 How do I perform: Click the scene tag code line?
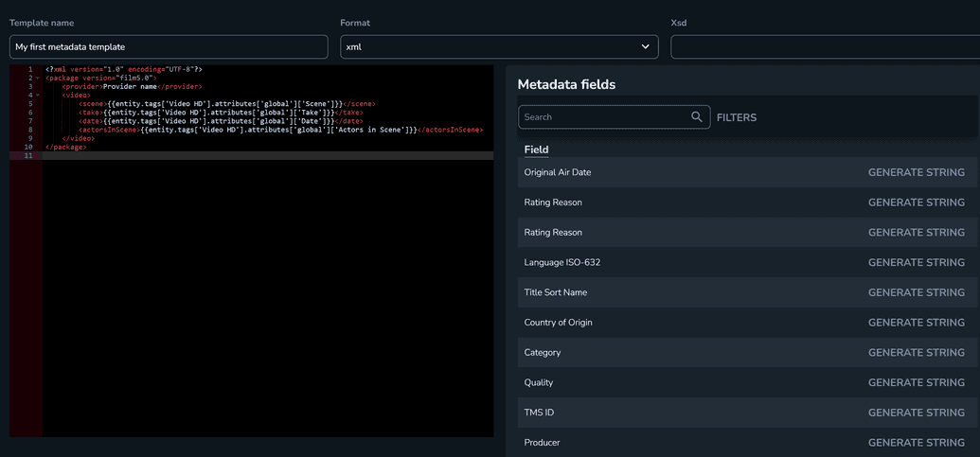(227, 104)
